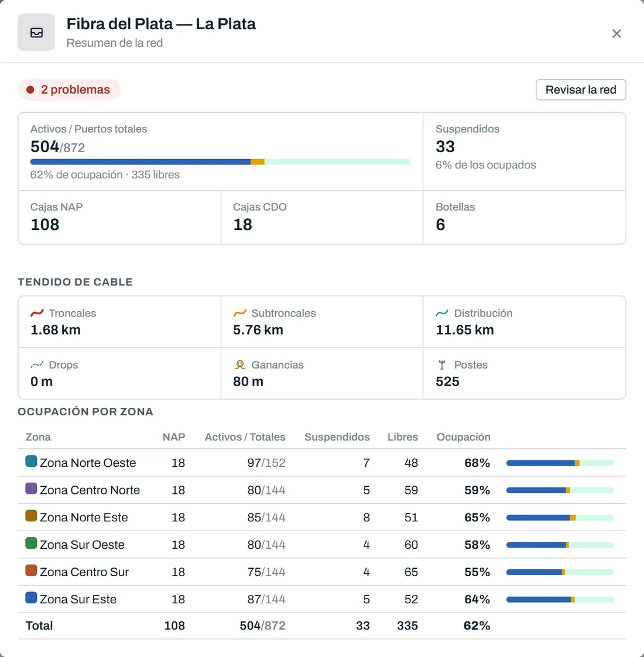Click the red Troncales cable icon
The width and height of the screenshot is (644, 657).
tap(37, 313)
